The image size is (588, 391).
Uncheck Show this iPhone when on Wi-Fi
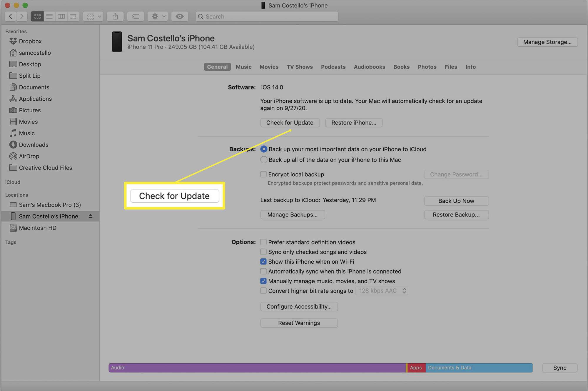click(263, 262)
